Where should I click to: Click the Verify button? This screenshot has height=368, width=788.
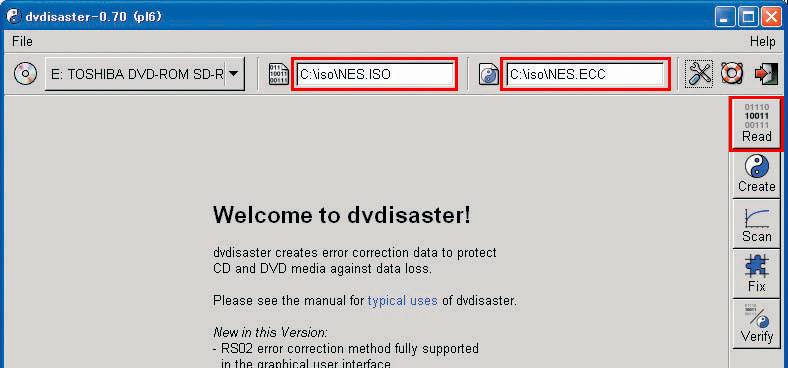click(756, 324)
